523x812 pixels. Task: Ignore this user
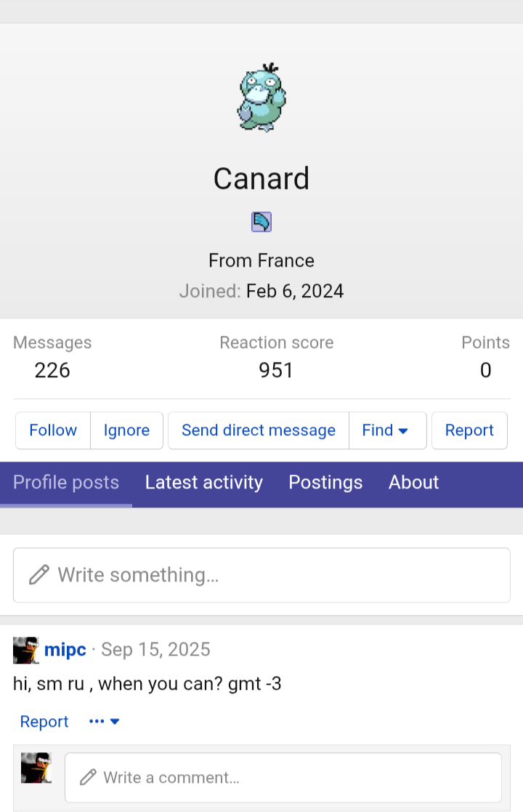(x=126, y=430)
